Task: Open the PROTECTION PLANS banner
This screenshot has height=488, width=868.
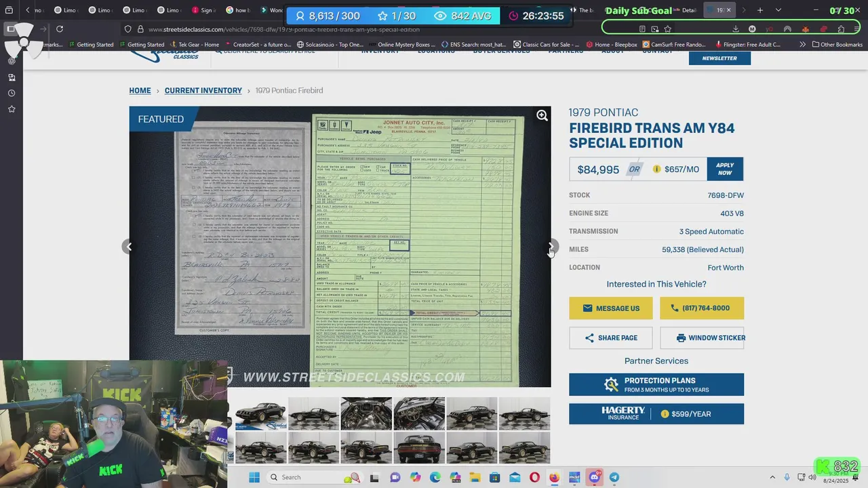Action: tap(656, 385)
